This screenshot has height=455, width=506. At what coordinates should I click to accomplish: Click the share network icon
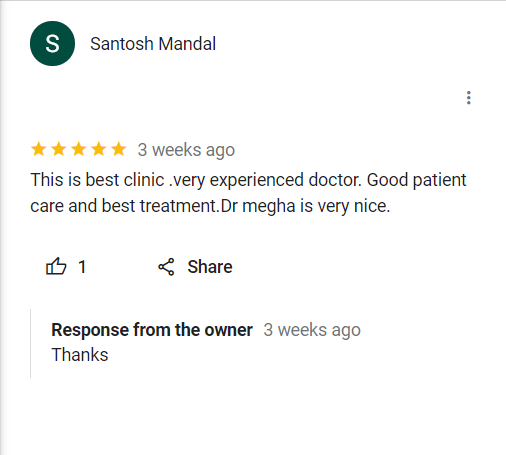pyautogui.click(x=166, y=267)
